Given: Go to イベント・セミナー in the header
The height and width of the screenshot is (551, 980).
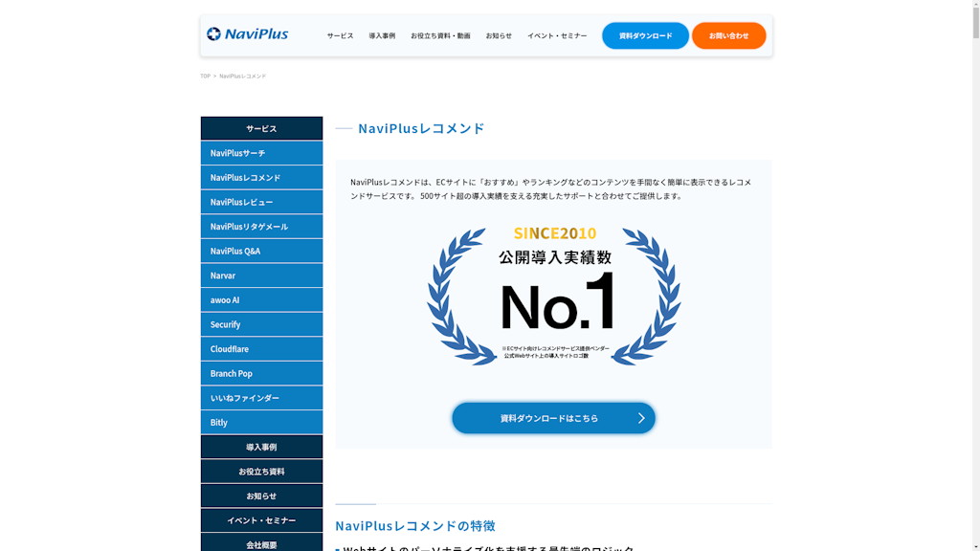Looking at the screenshot, I should point(557,35).
